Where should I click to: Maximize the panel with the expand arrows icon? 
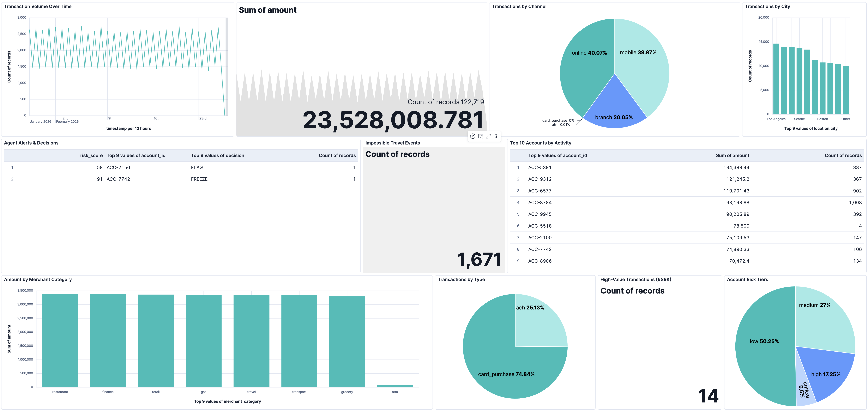point(488,136)
